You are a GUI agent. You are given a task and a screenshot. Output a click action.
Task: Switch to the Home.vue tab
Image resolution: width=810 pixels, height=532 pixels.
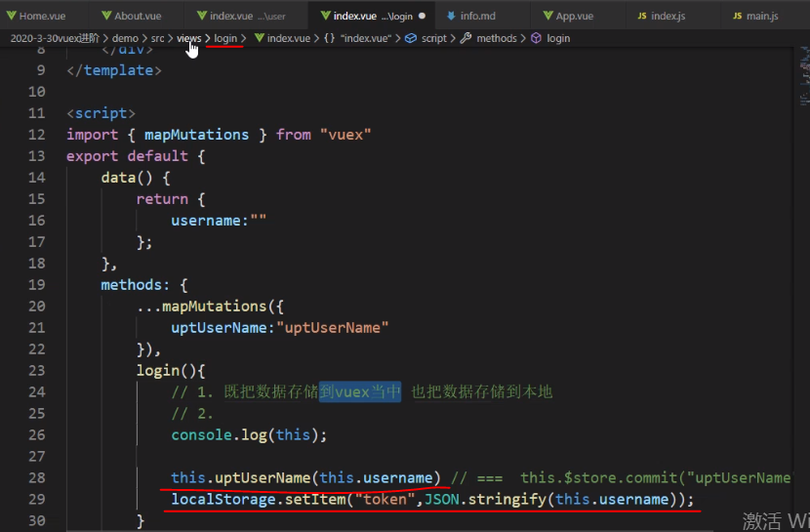tap(42, 16)
